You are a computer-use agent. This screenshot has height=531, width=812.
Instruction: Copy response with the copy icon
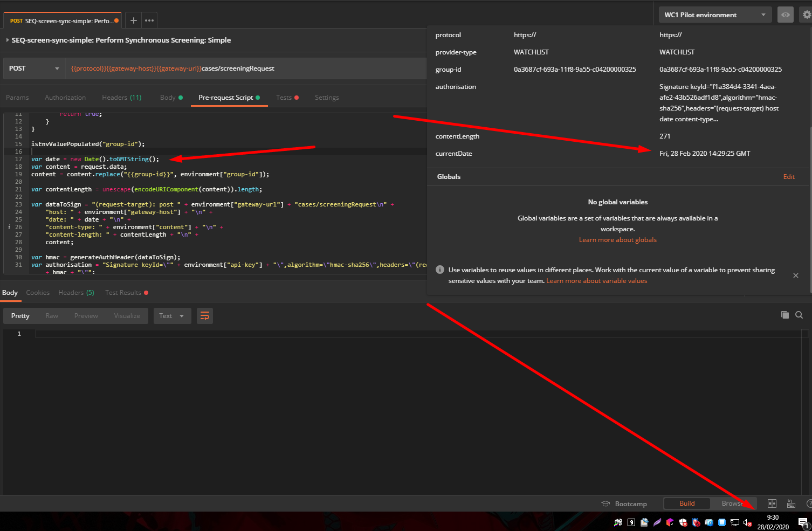tap(785, 315)
